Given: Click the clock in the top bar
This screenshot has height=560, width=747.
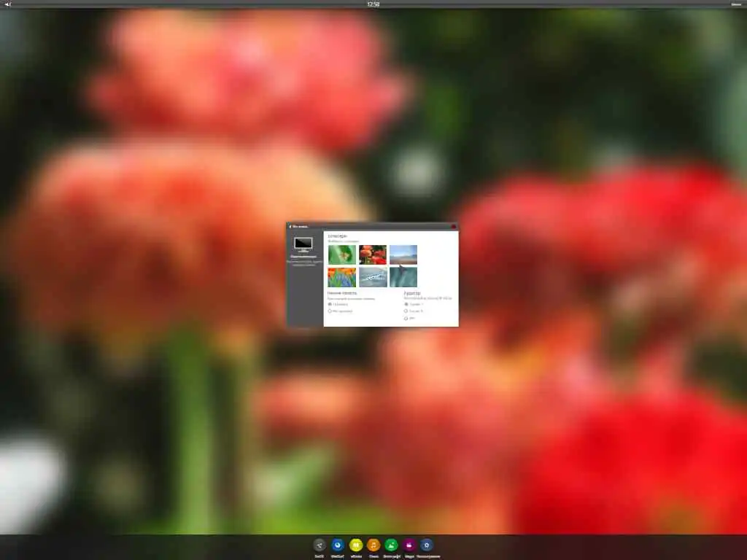Looking at the screenshot, I should tap(373, 4).
